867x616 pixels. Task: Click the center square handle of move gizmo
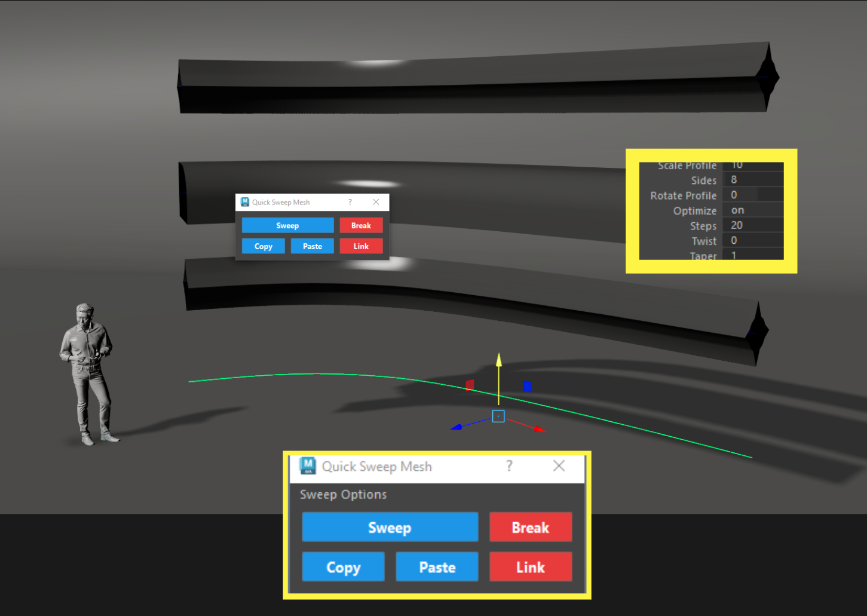pyautogui.click(x=498, y=416)
